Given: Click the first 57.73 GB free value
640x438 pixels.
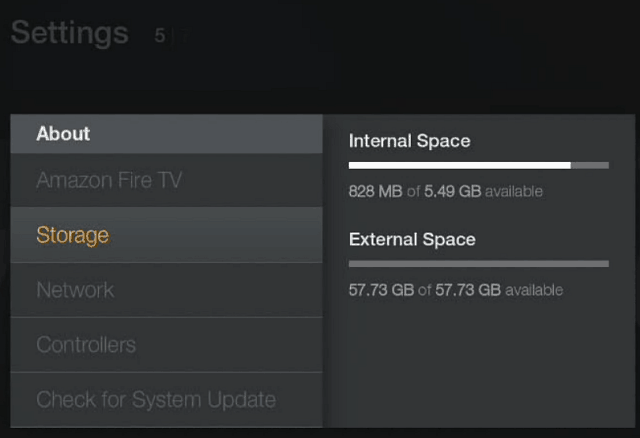Looking at the screenshot, I should pos(381,290).
